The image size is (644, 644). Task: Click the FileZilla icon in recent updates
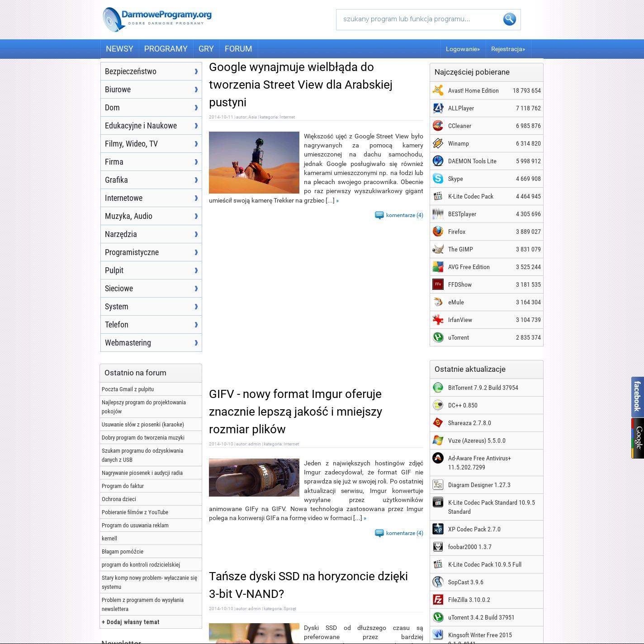pyautogui.click(x=438, y=600)
